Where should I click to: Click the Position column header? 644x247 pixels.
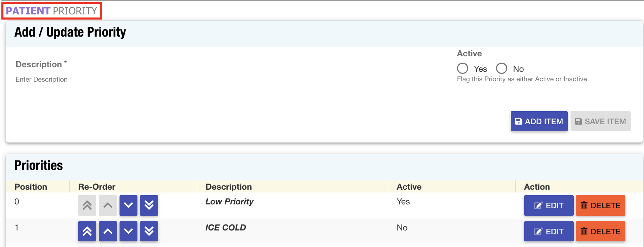[x=31, y=187]
